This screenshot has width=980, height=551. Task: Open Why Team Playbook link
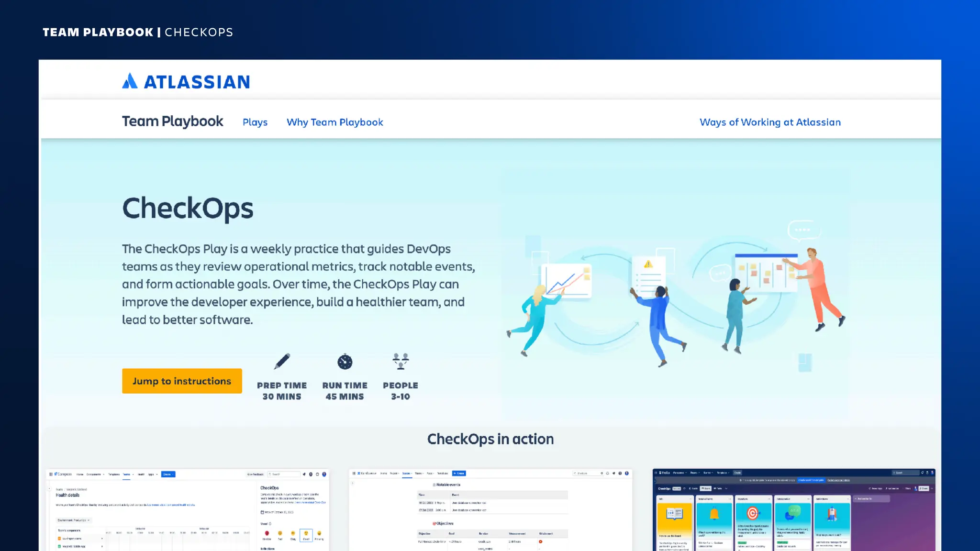(x=335, y=122)
